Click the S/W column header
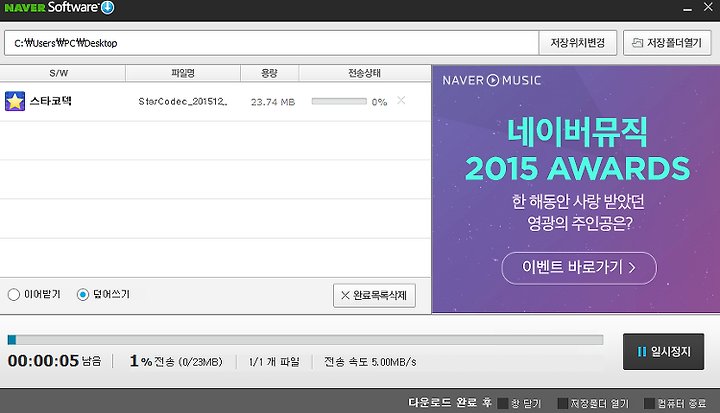Viewport: 720px width, 413px height. coord(62,73)
